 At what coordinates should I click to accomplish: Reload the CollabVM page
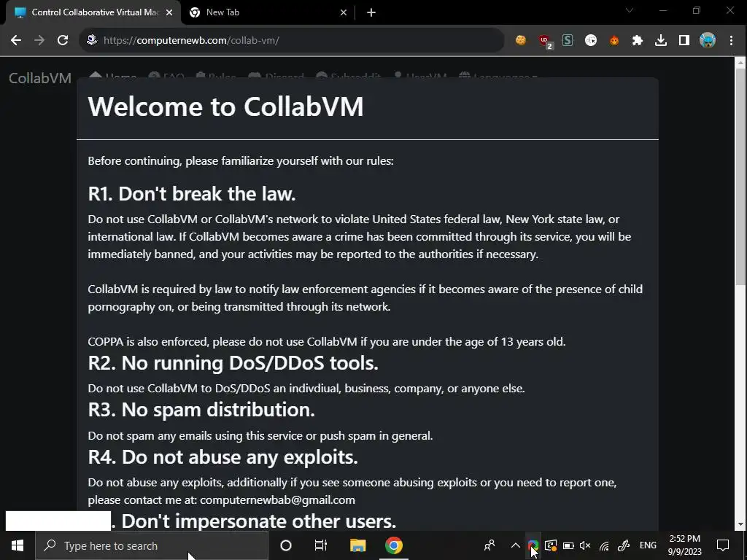[63, 41]
